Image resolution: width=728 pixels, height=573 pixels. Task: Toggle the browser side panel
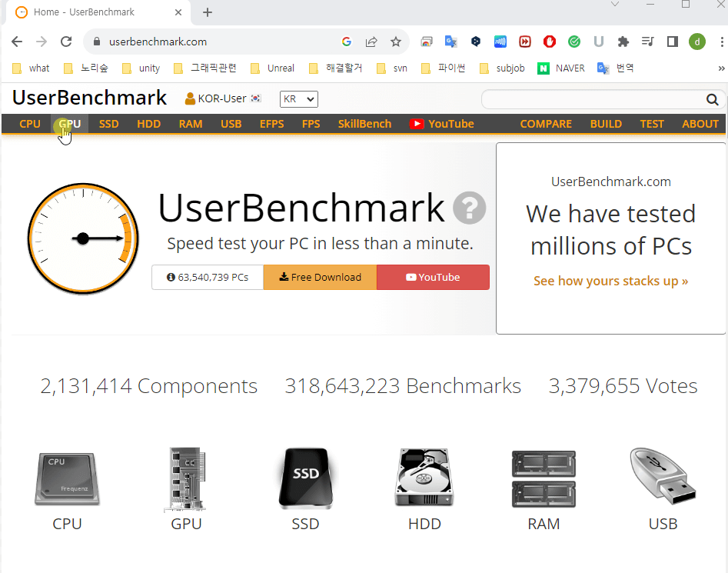coord(673,42)
